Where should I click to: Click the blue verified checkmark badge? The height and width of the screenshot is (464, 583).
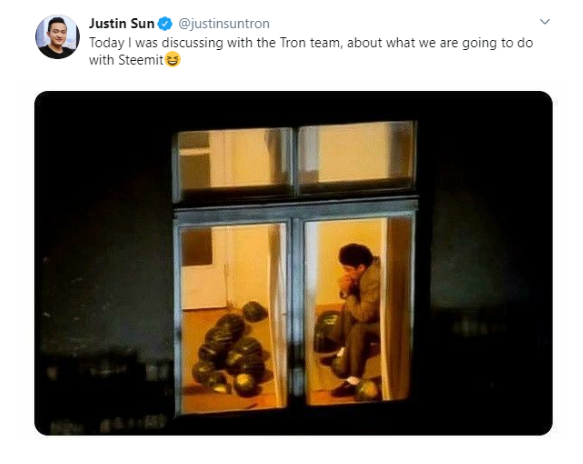point(165,24)
